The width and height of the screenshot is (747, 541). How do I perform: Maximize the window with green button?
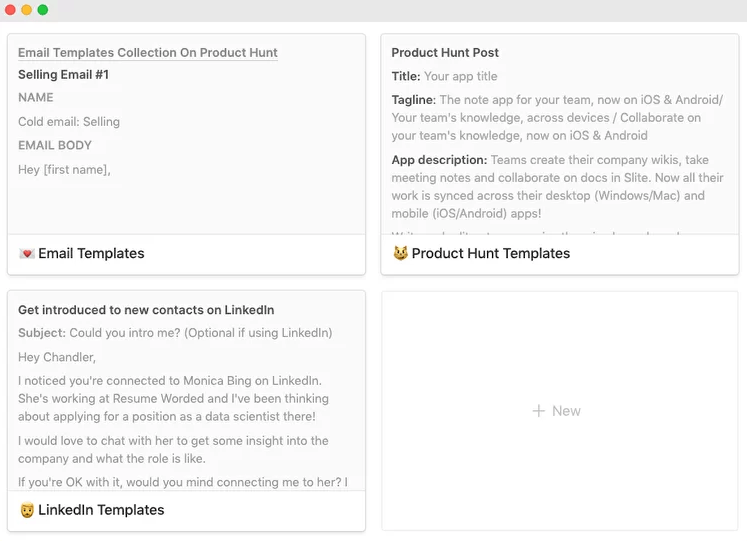point(43,10)
